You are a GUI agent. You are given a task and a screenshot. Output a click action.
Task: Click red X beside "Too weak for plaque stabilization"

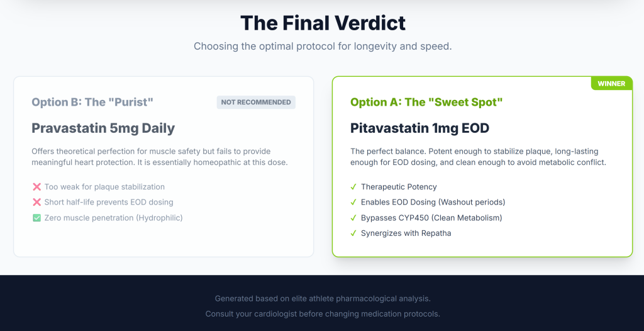[36, 187]
